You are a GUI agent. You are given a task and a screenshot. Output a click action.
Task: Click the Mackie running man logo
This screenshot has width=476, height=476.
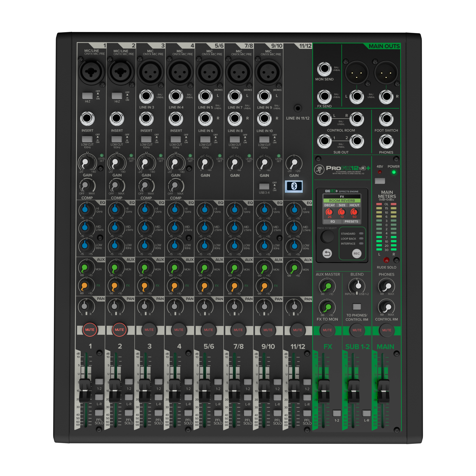point(319,169)
